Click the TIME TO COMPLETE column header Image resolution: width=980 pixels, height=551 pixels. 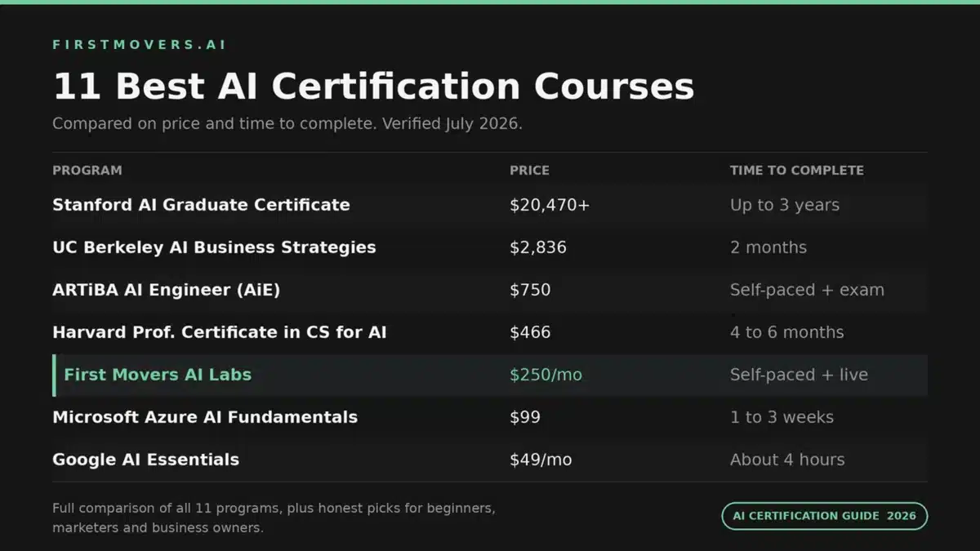tap(796, 171)
